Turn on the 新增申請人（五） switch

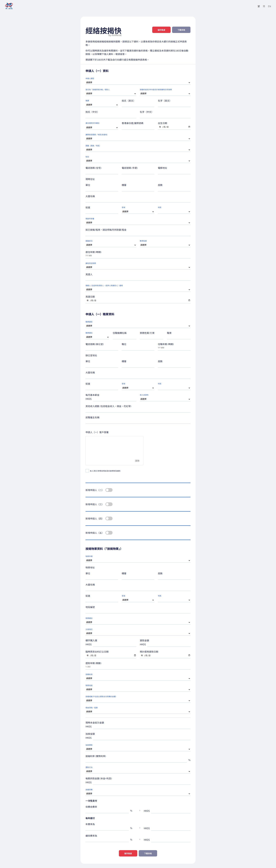(x=109, y=533)
